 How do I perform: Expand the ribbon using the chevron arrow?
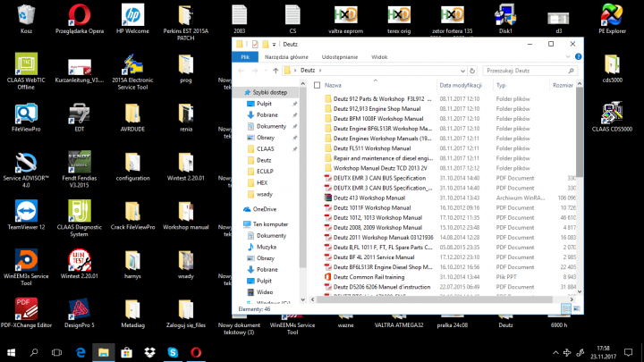click(567, 56)
